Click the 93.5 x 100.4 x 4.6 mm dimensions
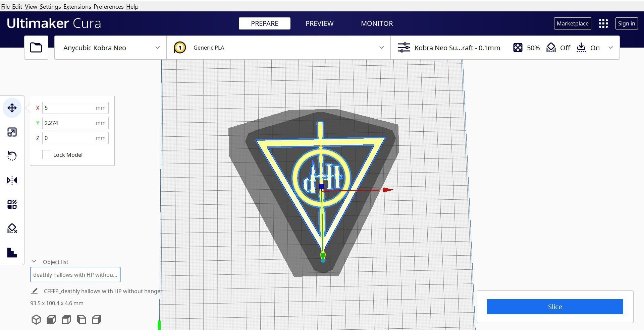 click(x=57, y=303)
